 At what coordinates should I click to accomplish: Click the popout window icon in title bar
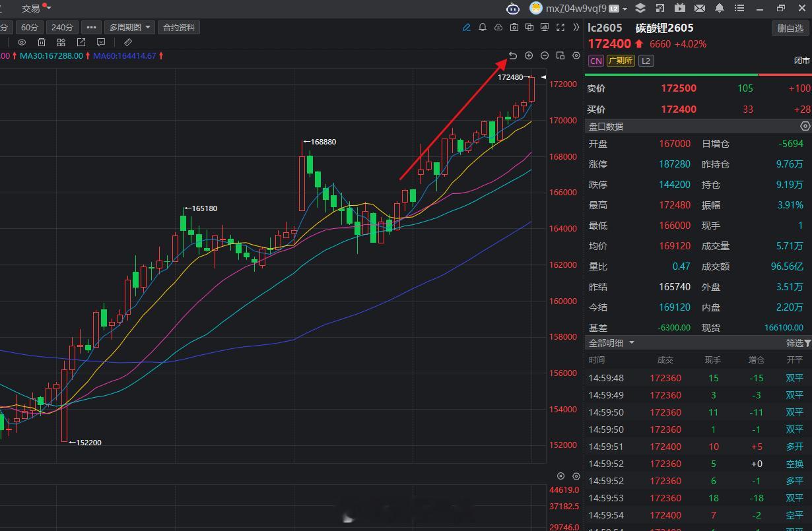click(x=660, y=8)
